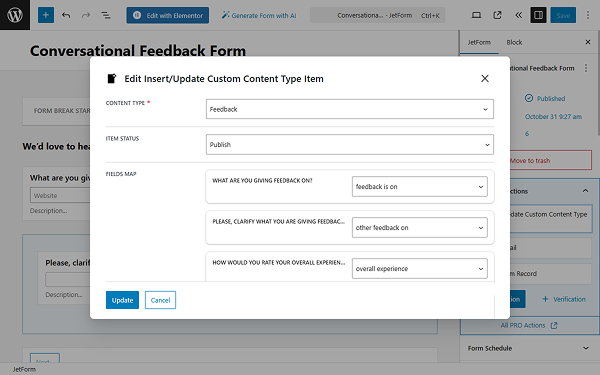Click the modal title document icon
Screen dimensions: 600x375
[112, 78]
